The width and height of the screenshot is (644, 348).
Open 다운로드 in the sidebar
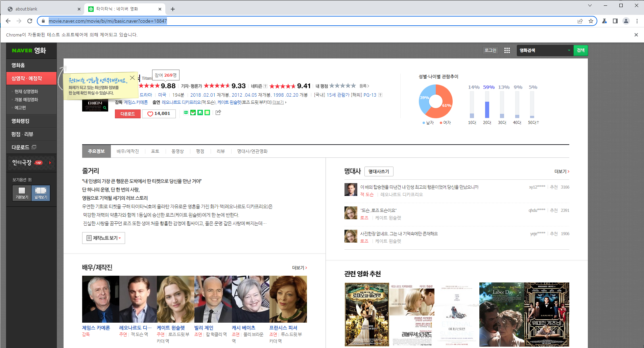pos(31,147)
